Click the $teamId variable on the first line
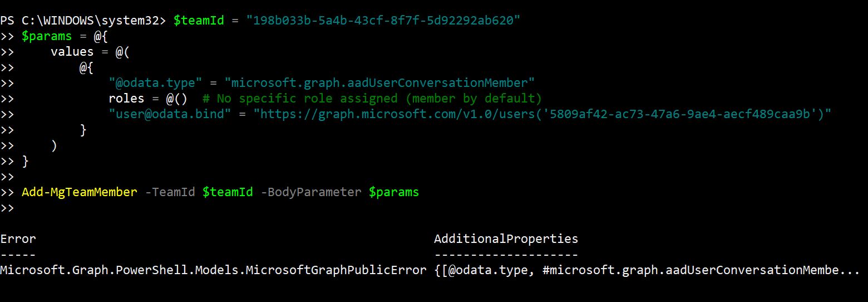 click(199, 21)
